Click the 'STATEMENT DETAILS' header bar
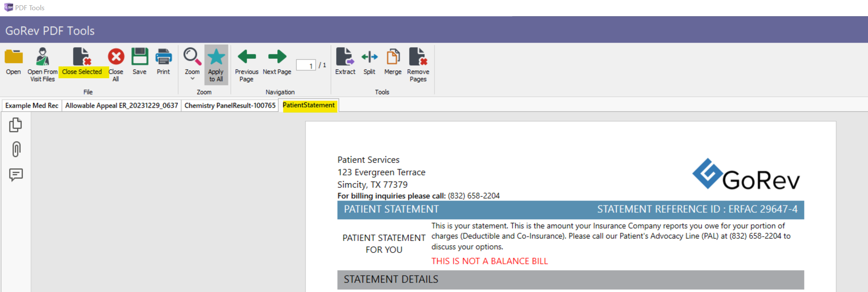868x292 pixels. (x=570, y=280)
